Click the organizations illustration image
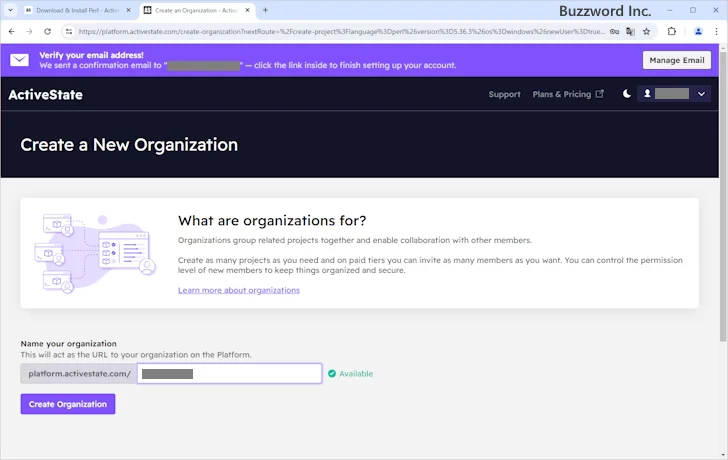 95,253
